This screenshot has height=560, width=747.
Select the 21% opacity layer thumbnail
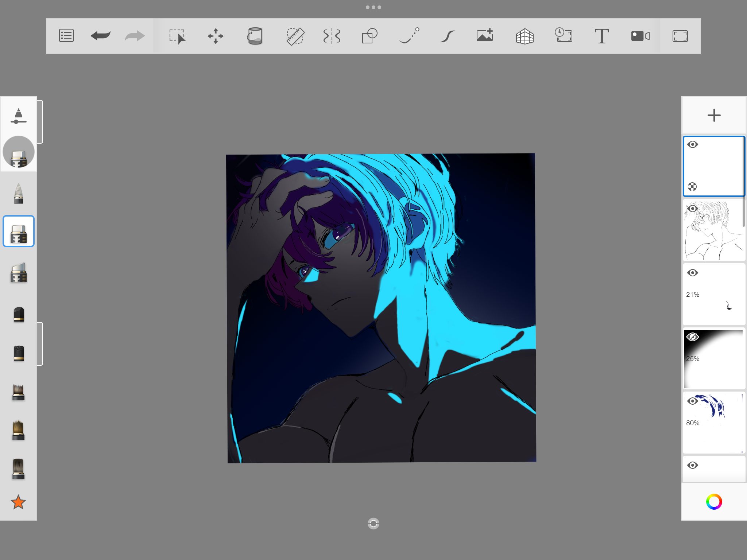tap(714, 294)
